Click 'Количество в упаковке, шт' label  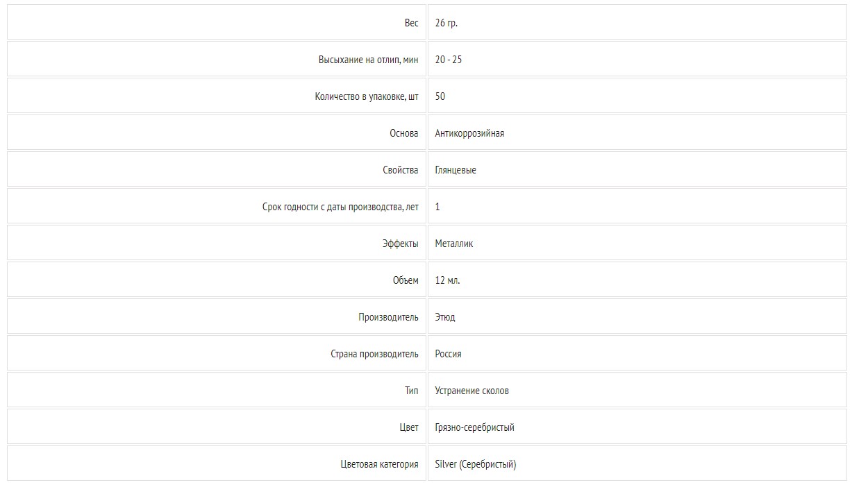tap(367, 96)
